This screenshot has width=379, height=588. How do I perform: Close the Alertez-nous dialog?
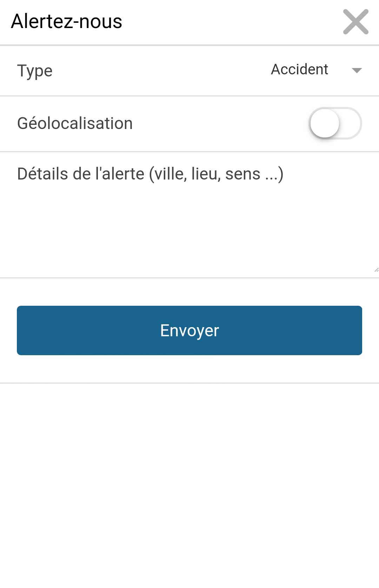coord(355,22)
